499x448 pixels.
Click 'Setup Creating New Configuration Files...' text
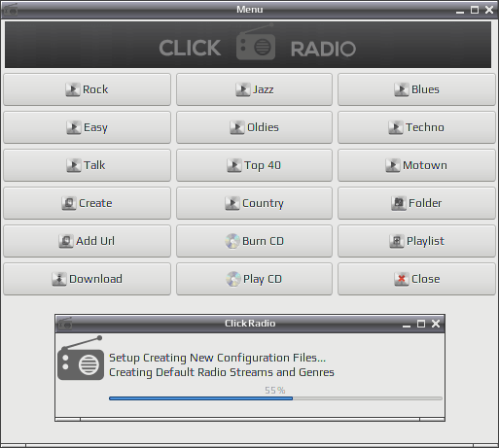pyautogui.click(x=217, y=358)
